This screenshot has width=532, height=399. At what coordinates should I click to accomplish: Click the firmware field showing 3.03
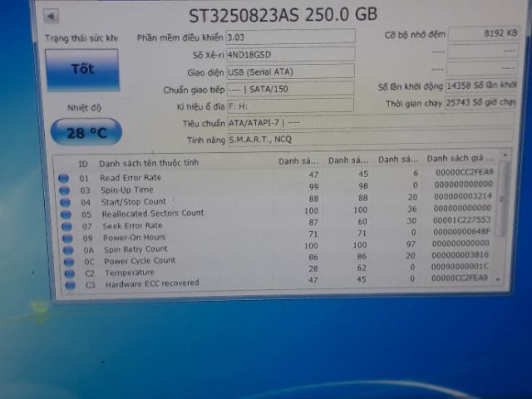[290, 37]
